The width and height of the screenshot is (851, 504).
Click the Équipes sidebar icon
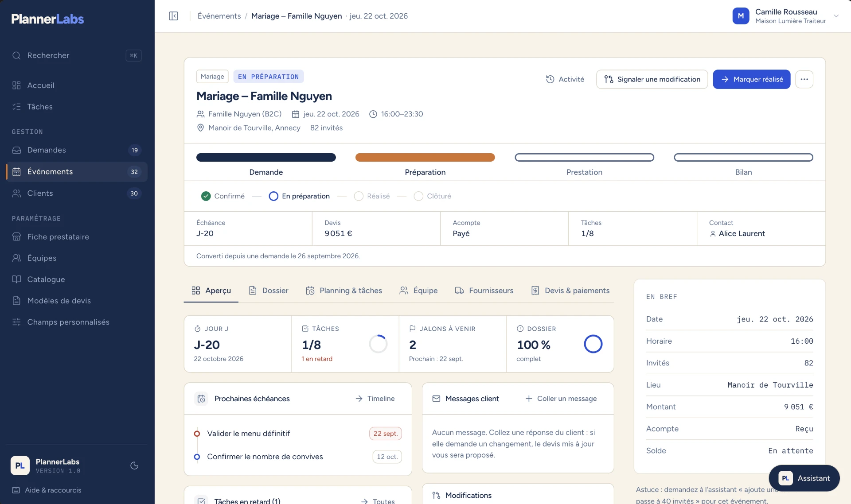tap(16, 258)
